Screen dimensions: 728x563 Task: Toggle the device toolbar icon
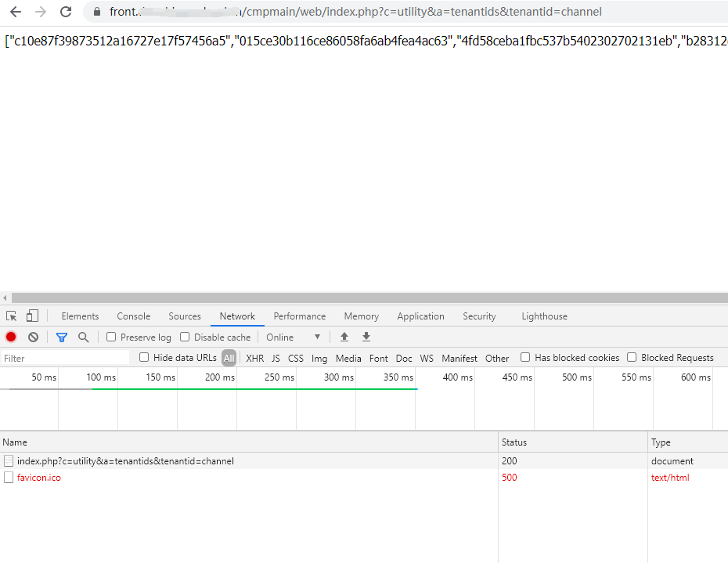(32, 316)
